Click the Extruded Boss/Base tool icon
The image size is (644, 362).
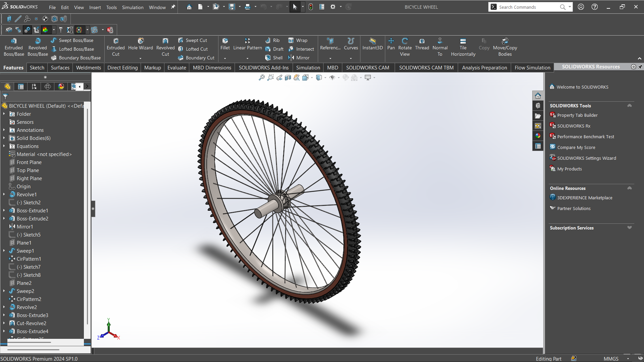pos(14,41)
